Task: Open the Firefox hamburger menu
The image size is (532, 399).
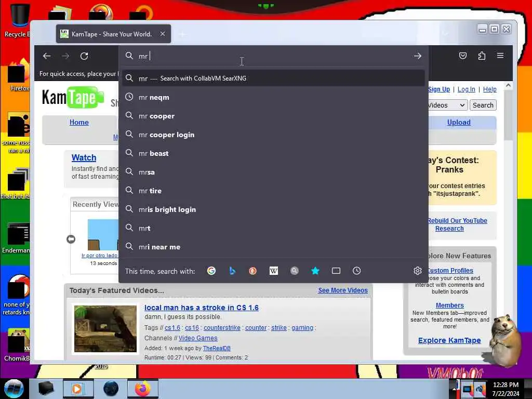Action: click(500, 55)
